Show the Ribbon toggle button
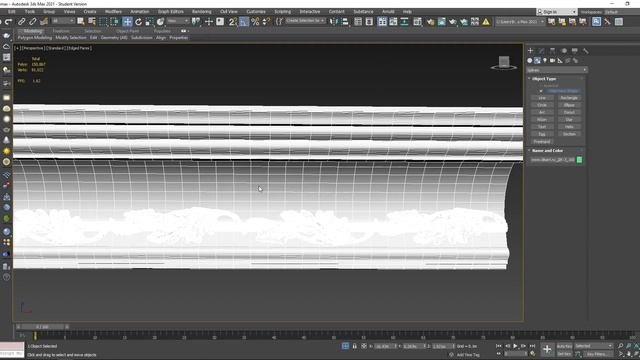Image resolution: width=640 pixels, height=360 pixels. click(x=382, y=22)
